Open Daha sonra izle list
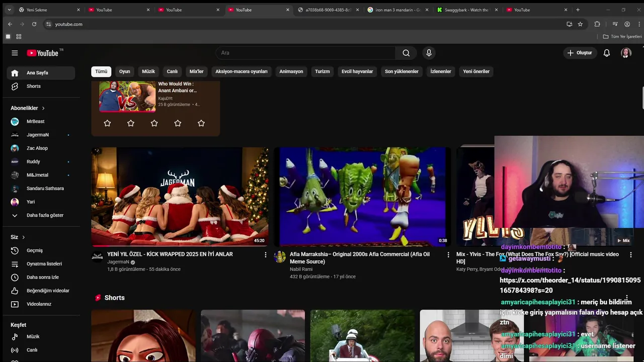This screenshot has height=362, width=644. [41, 277]
